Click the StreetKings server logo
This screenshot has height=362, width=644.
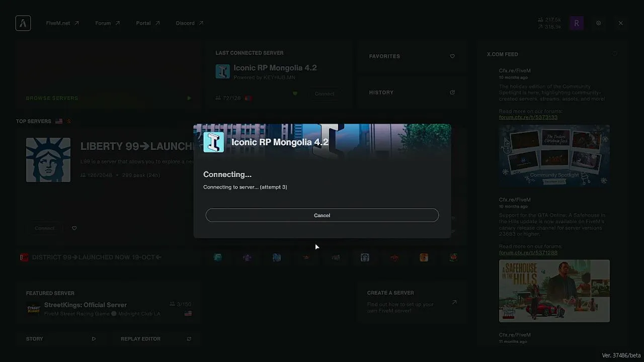pos(33,309)
